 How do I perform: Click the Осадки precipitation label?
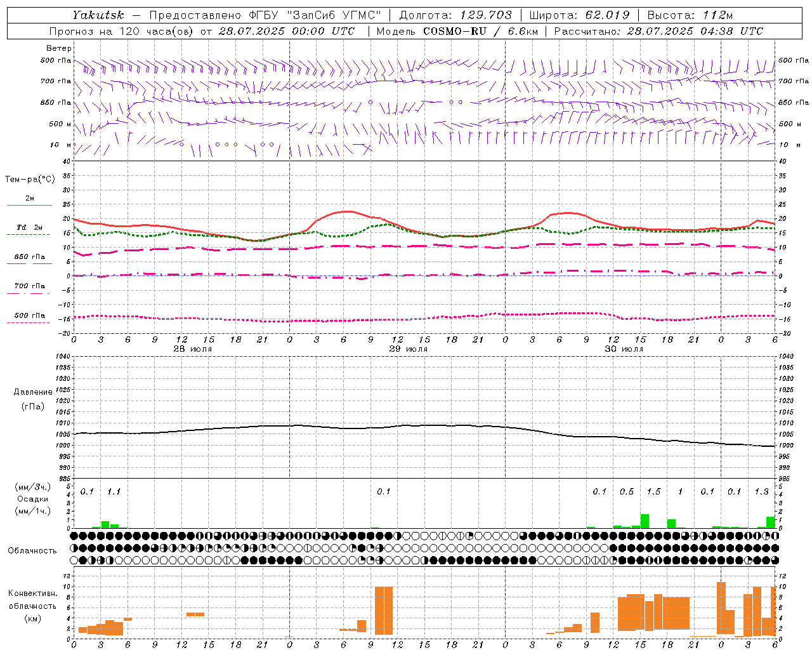(32, 499)
